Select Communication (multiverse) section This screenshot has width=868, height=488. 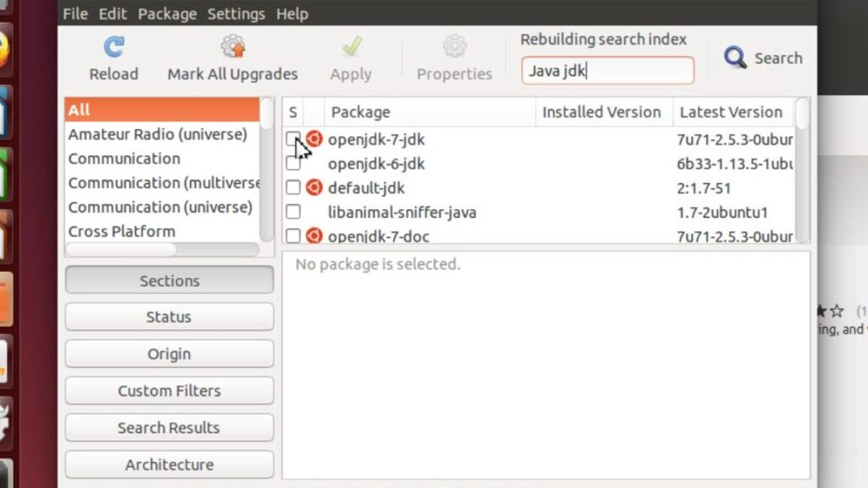click(162, 183)
